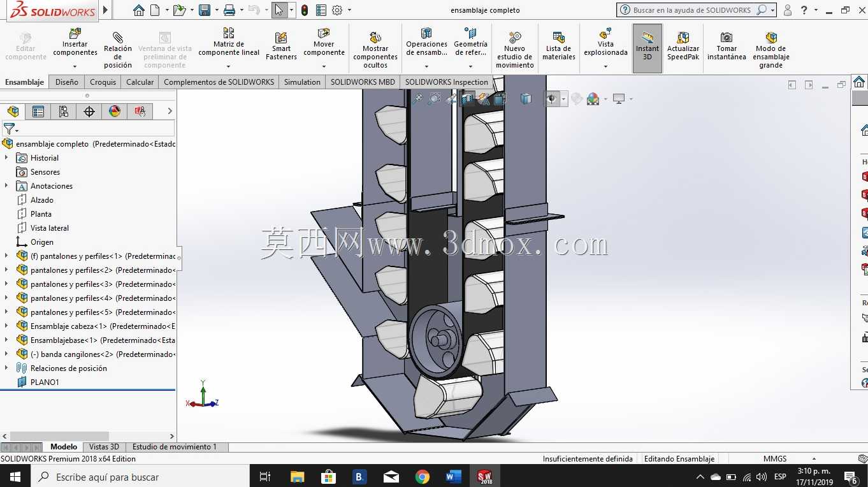Open the Vistas 3D bottom tab
868x487 pixels.
[x=104, y=447]
